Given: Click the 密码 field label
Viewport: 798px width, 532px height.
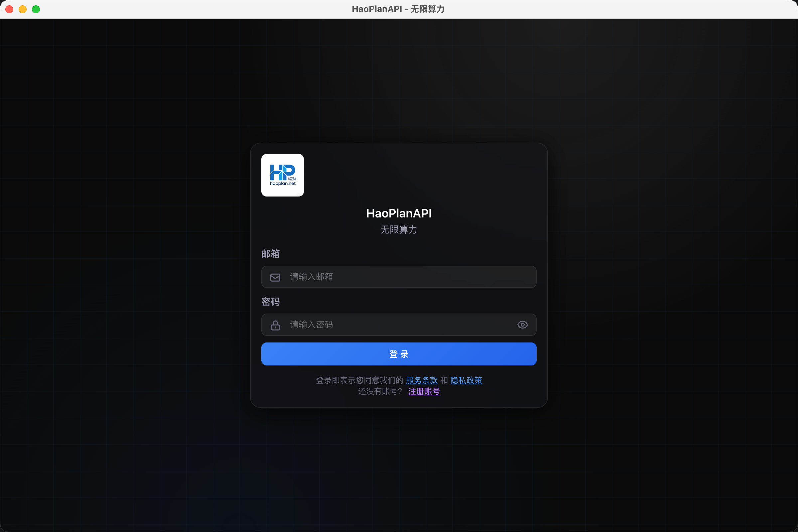Looking at the screenshot, I should 271,302.
